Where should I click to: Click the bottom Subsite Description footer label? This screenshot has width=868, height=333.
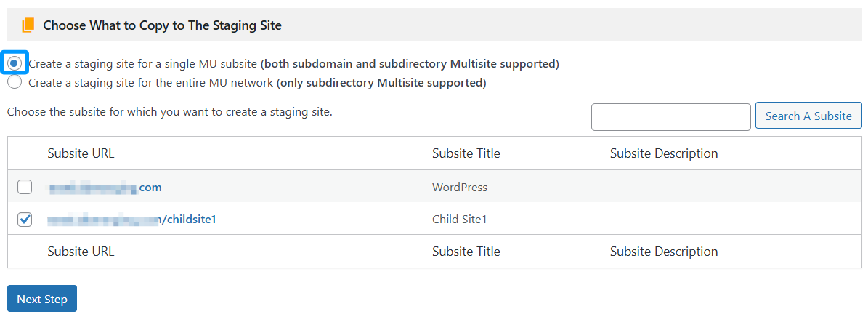(663, 252)
